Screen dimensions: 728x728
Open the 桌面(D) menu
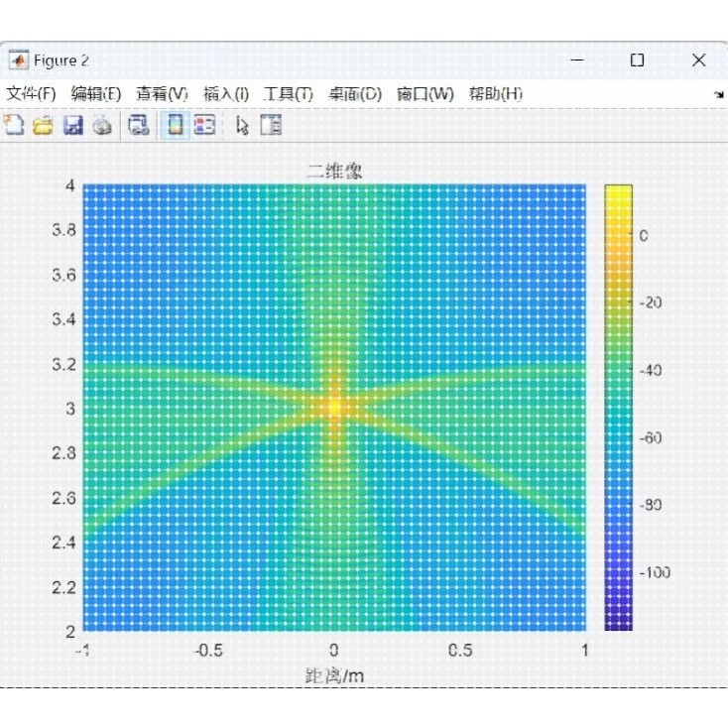(355, 94)
